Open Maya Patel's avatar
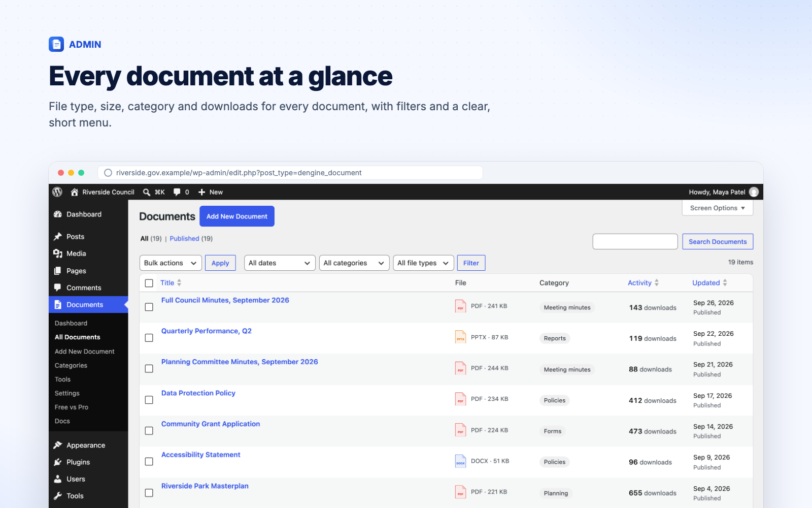 click(754, 192)
